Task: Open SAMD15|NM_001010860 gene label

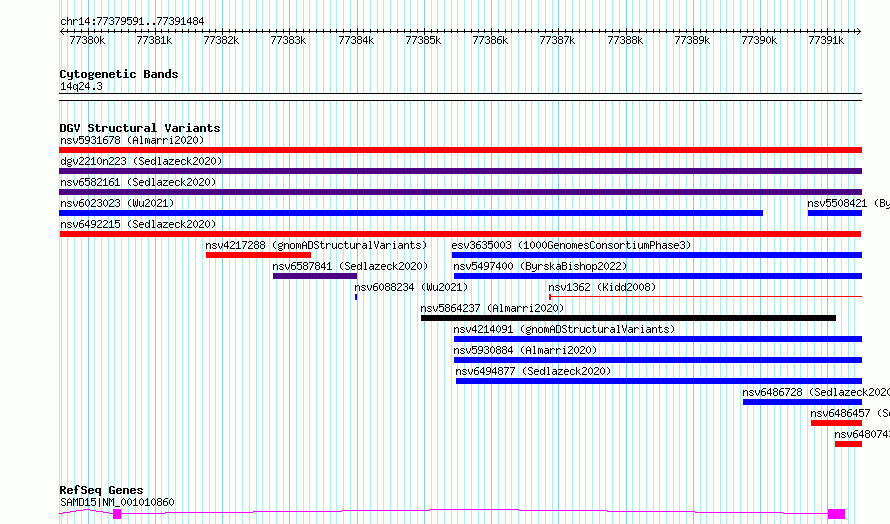Action: (x=117, y=502)
